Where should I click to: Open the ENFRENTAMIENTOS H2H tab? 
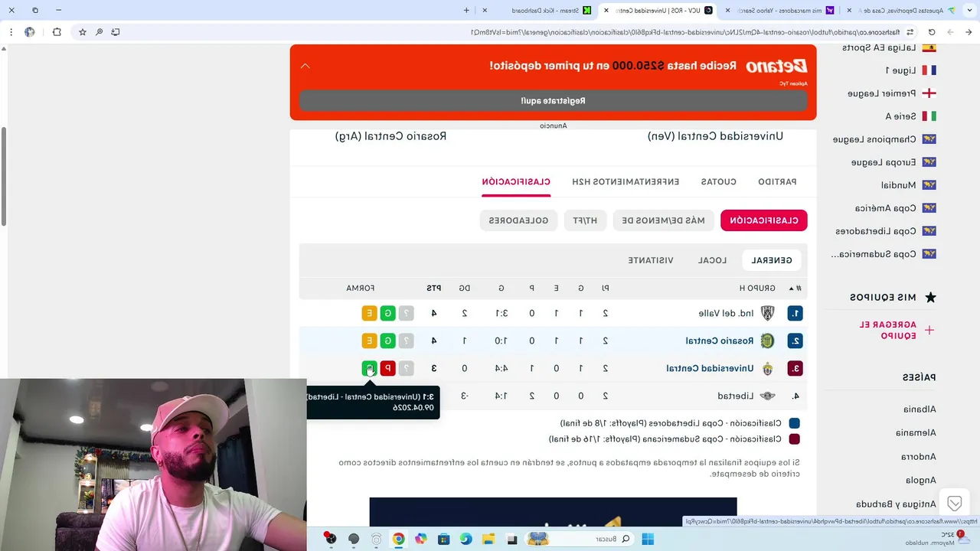(x=626, y=181)
